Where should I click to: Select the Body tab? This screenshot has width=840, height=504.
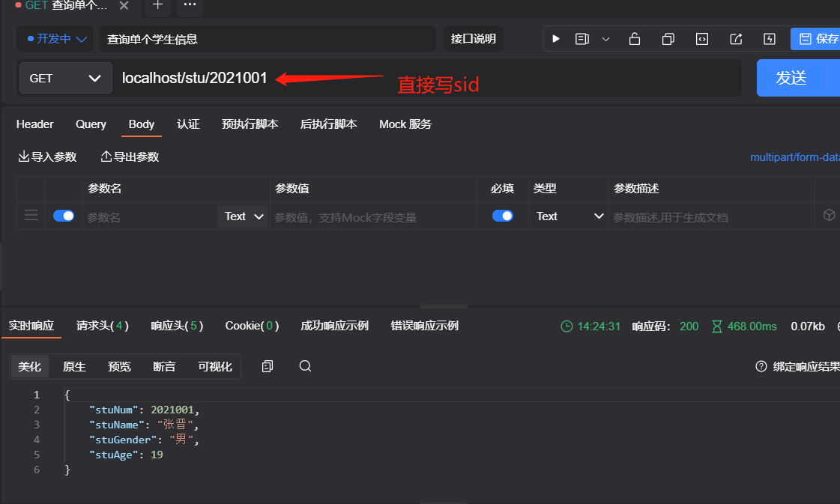[142, 124]
